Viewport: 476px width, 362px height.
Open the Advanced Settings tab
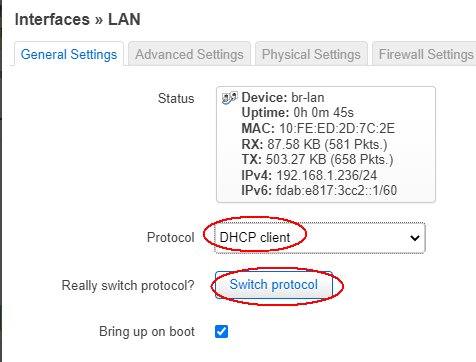point(189,54)
